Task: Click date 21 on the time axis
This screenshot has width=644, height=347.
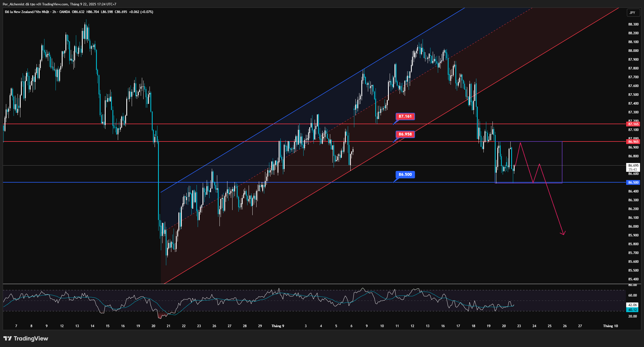Action: [x=169, y=326]
